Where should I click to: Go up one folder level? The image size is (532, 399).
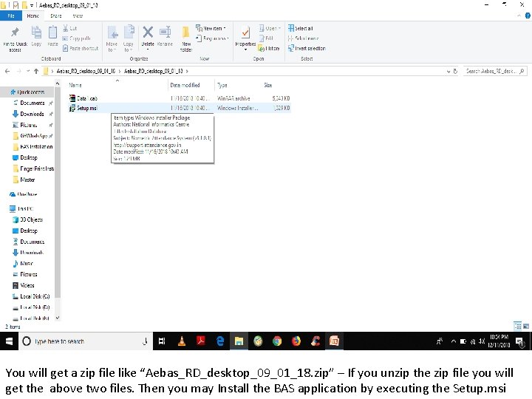[36, 71]
